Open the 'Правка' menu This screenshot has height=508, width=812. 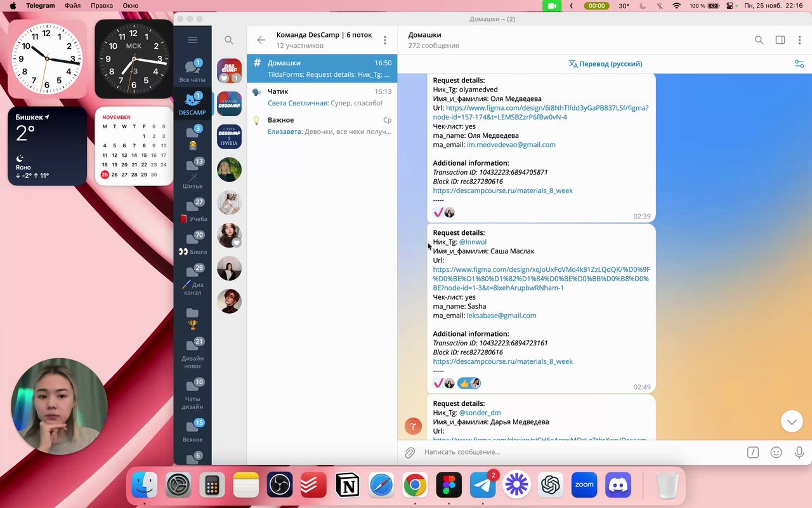tap(101, 6)
